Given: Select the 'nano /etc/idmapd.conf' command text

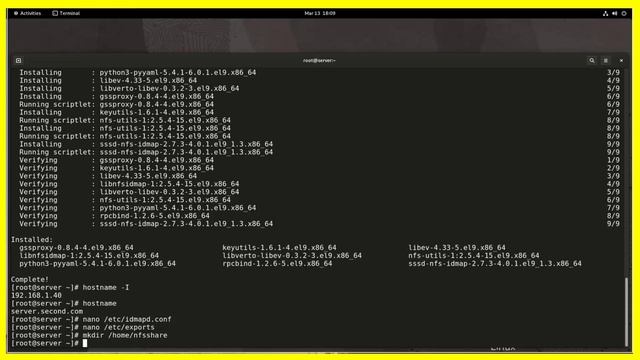Looking at the screenshot, I should 127,319.
